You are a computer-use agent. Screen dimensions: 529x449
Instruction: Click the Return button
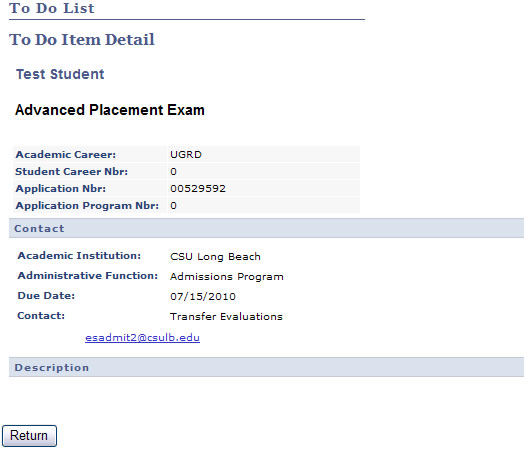(x=29, y=436)
